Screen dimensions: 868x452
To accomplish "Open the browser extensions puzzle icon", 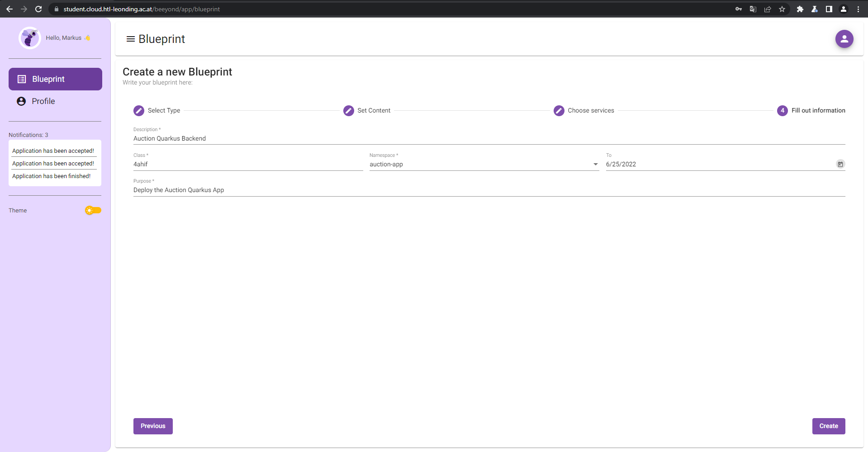I will pyautogui.click(x=800, y=9).
